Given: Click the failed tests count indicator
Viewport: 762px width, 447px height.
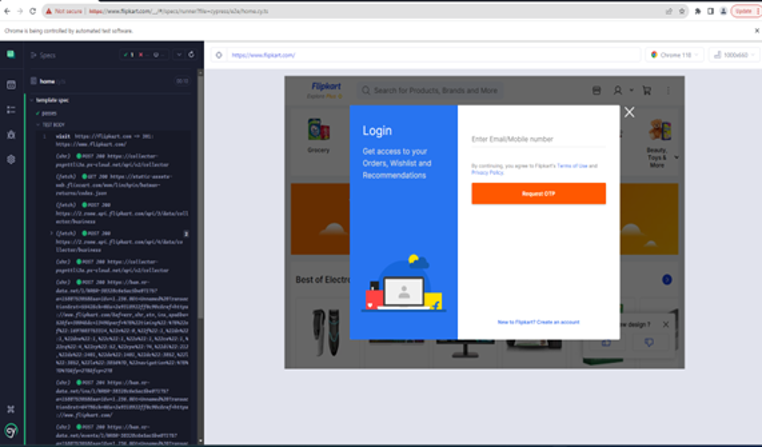Looking at the screenshot, I should click(x=143, y=55).
